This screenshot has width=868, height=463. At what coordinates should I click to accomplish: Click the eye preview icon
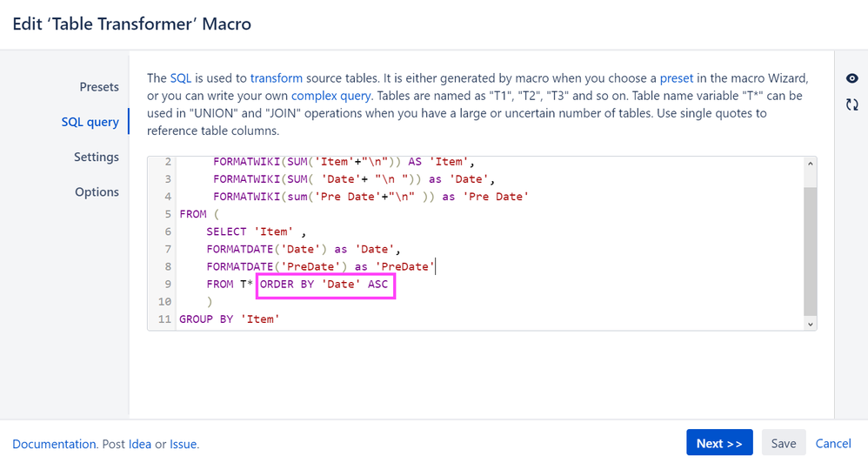point(851,78)
